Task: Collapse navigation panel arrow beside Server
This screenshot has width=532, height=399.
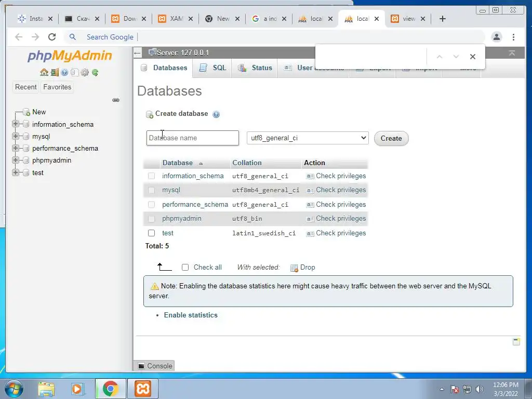Action: pos(137,53)
